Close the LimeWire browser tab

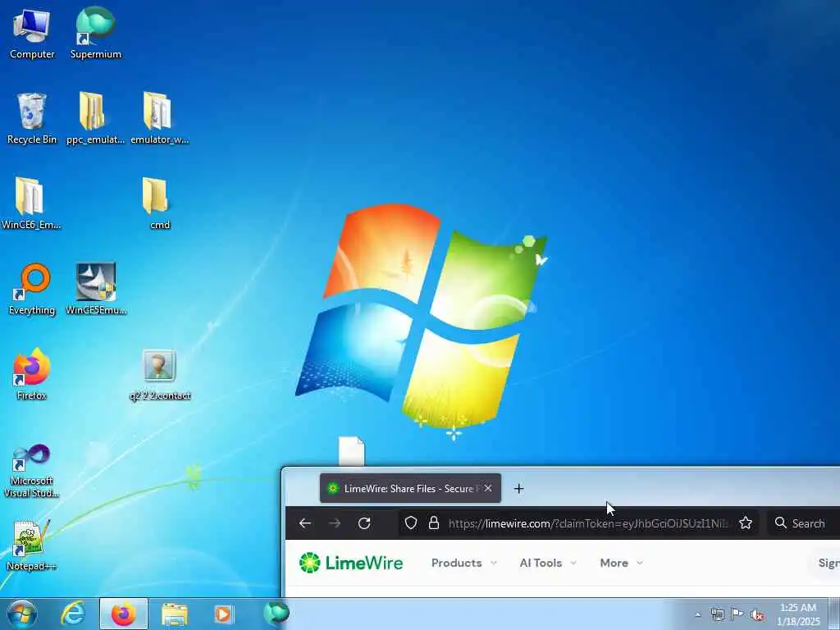488,489
